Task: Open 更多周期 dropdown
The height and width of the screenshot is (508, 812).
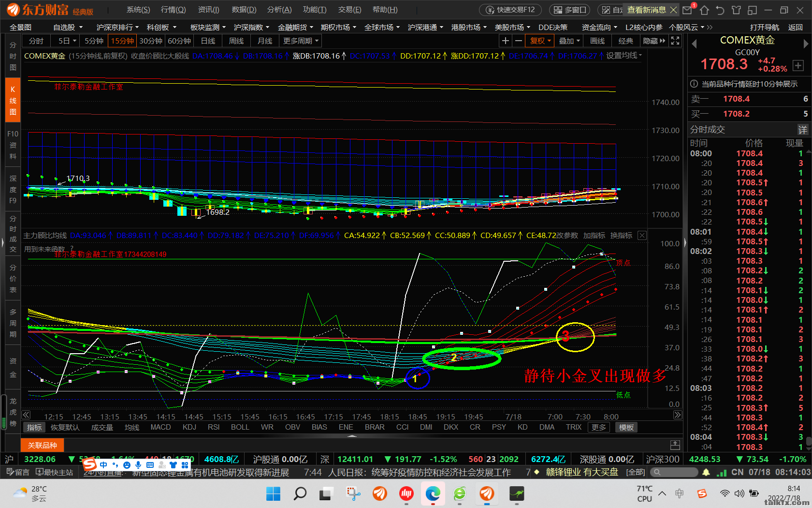Action: coord(301,41)
